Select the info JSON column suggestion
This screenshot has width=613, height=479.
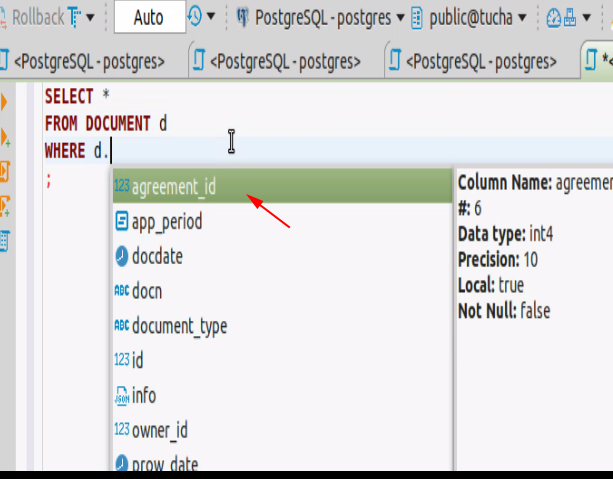click(x=282, y=395)
